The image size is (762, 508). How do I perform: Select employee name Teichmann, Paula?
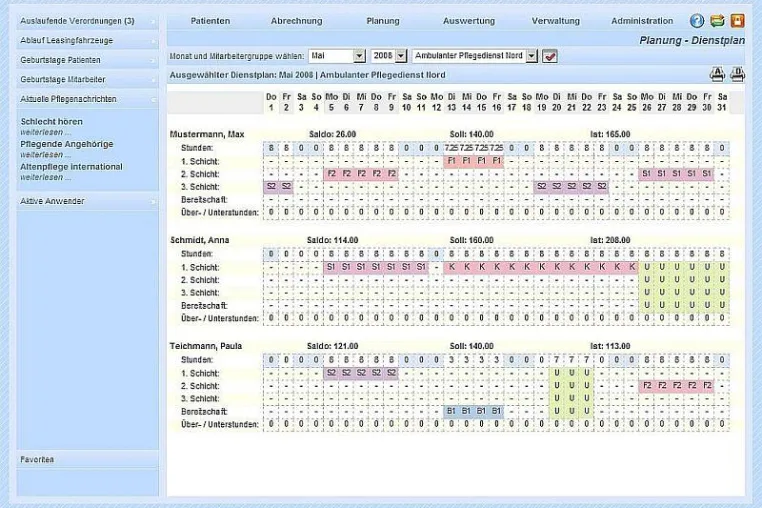[206, 346]
